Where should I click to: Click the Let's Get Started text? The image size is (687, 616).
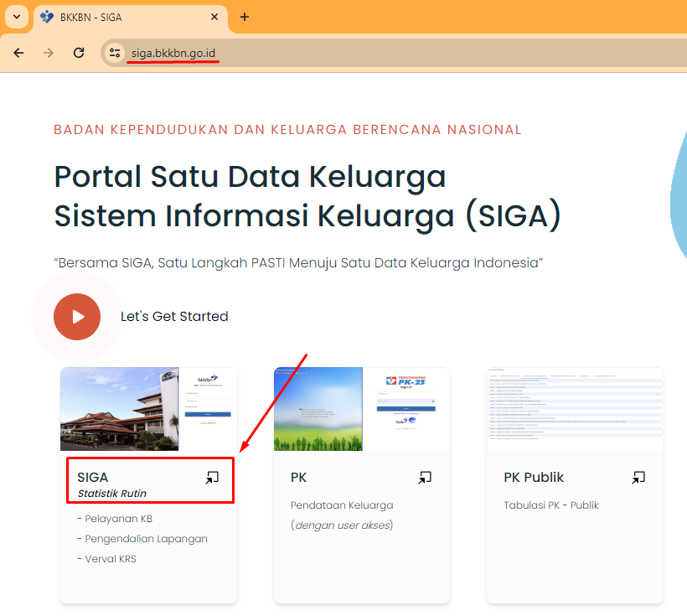[x=174, y=316]
